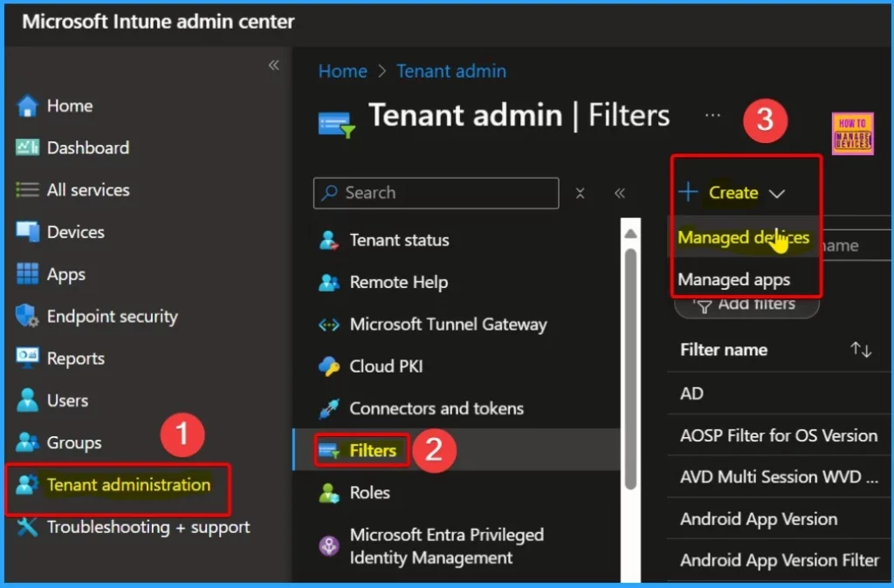Image resolution: width=894 pixels, height=588 pixels.
Task: Click the funnel icon on Add filters
Action: pos(705,306)
